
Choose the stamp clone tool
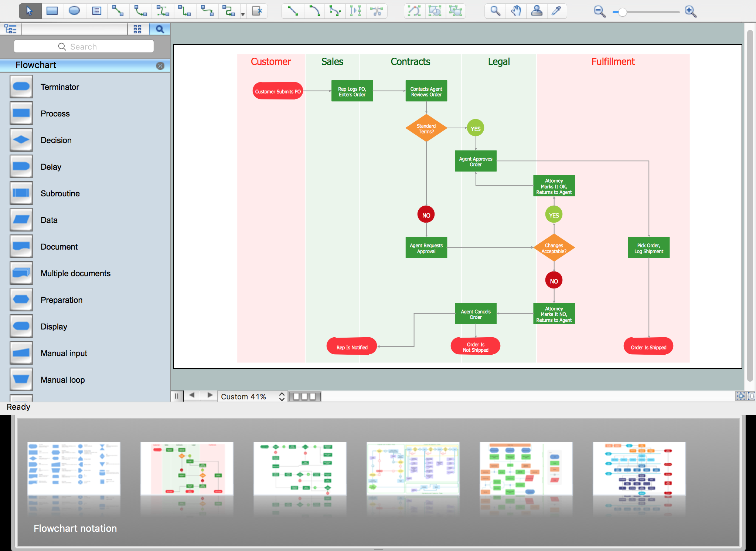(x=537, y=11)
